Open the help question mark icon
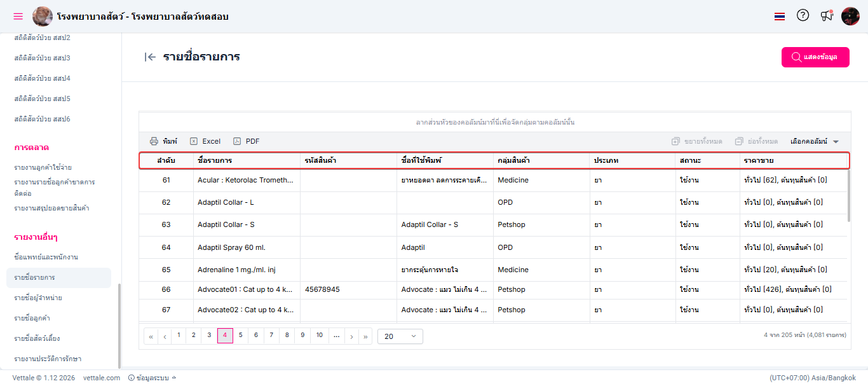Viewport: 868px width, 386px height. [x=803, y=16]
